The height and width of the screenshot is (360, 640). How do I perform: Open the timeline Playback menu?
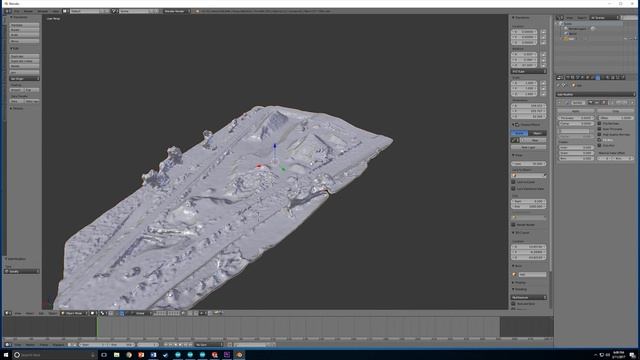pyautogui.click(x=58, y=344)
